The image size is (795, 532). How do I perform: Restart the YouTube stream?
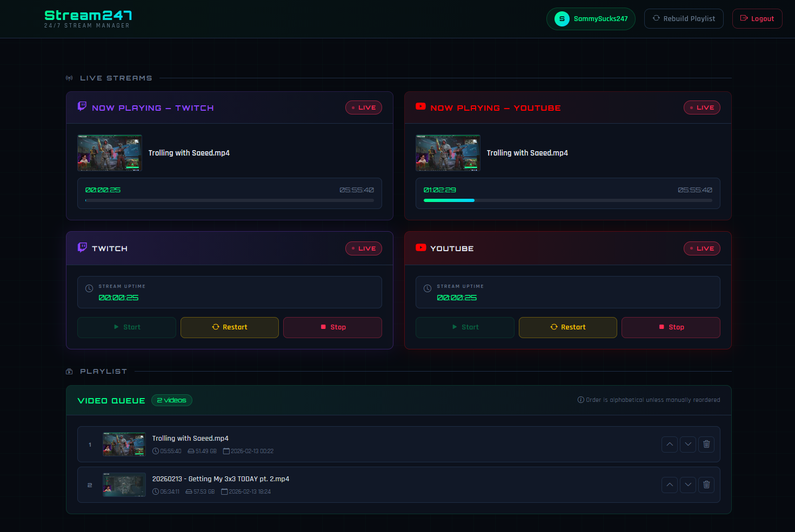pyautogui.click(x=567, y=327)
